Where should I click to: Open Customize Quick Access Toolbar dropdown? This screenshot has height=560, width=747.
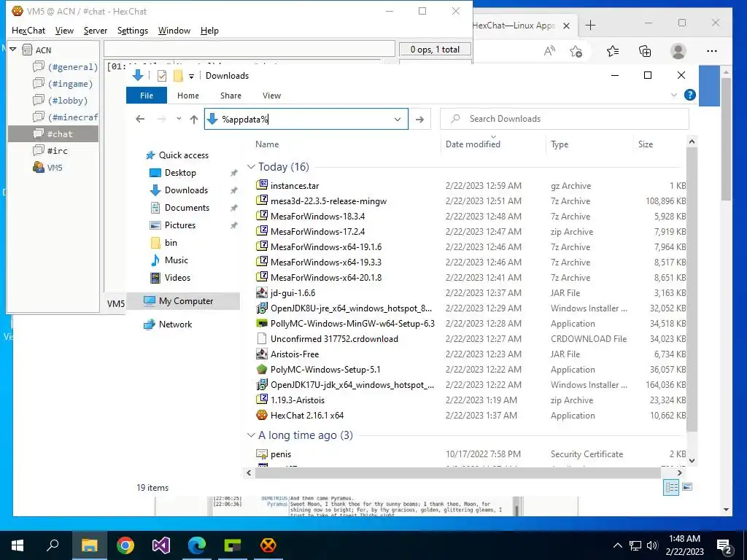click(x=191, y=76)
